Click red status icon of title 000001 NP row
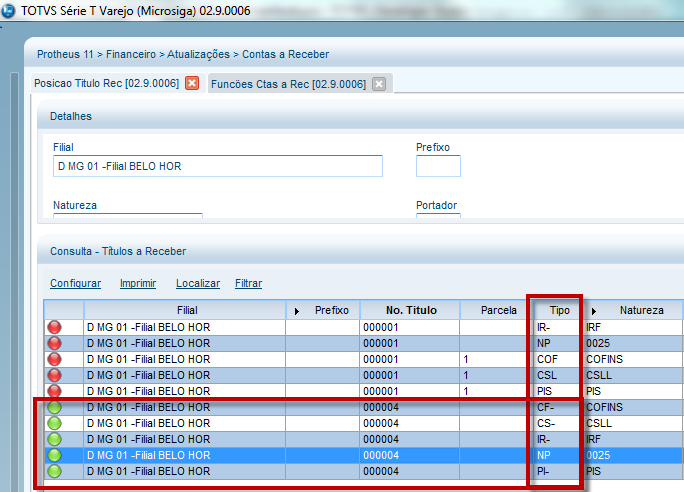 (x=55, y=343)
